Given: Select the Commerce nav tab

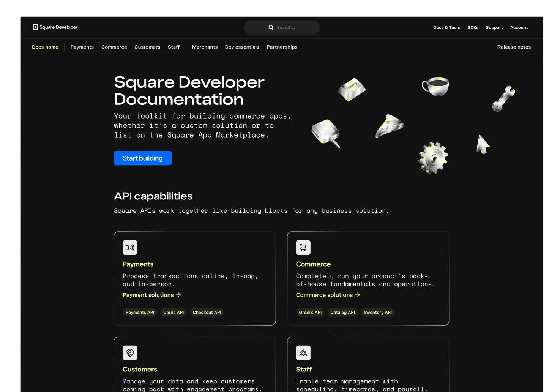Looking at the screenshot, I should coord(114,47).
